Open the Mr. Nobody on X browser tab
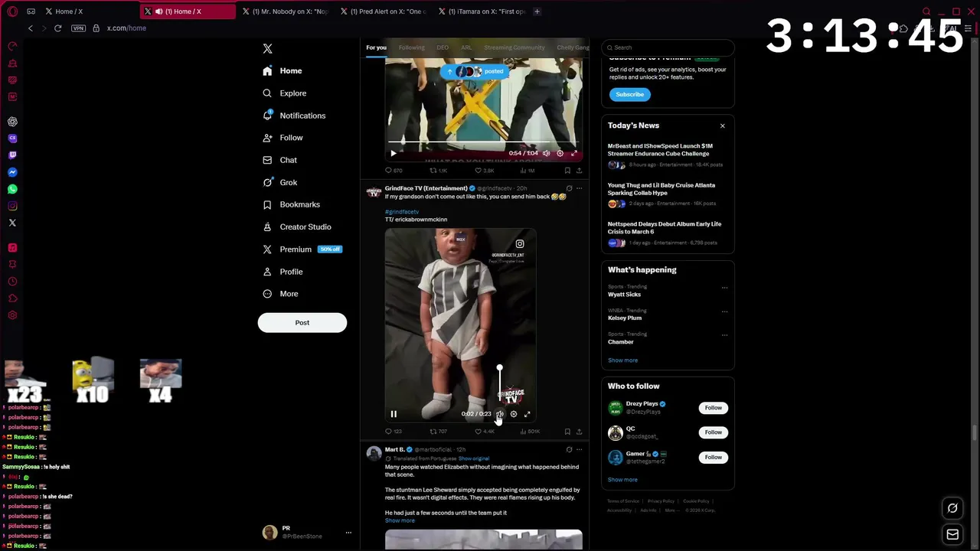Image resolution: width=980 pixels, height=551 pixels. pyautogui.click(x=286, y=11)
